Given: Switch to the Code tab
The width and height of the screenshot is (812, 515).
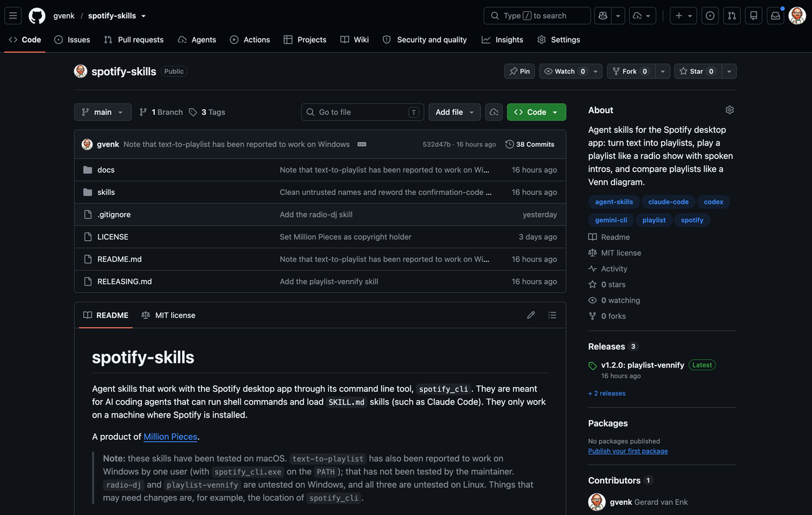Looking at the screenshot, I should (x=25, y=40).
